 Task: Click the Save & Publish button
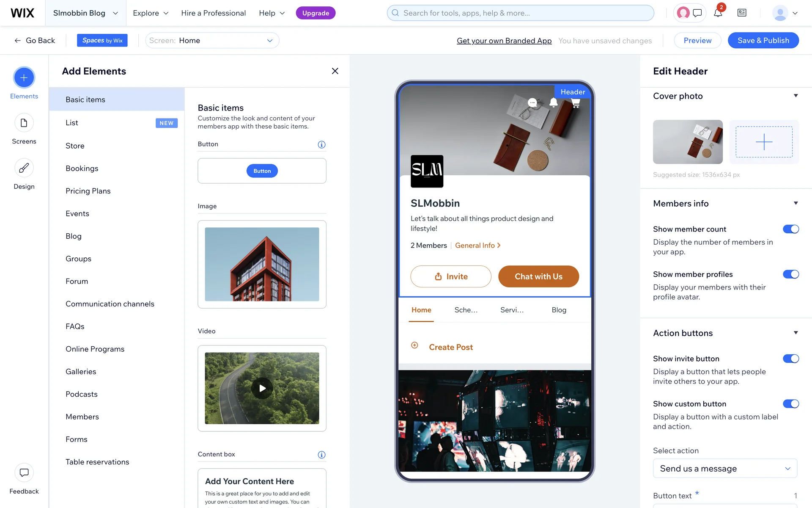pos(763,41)
